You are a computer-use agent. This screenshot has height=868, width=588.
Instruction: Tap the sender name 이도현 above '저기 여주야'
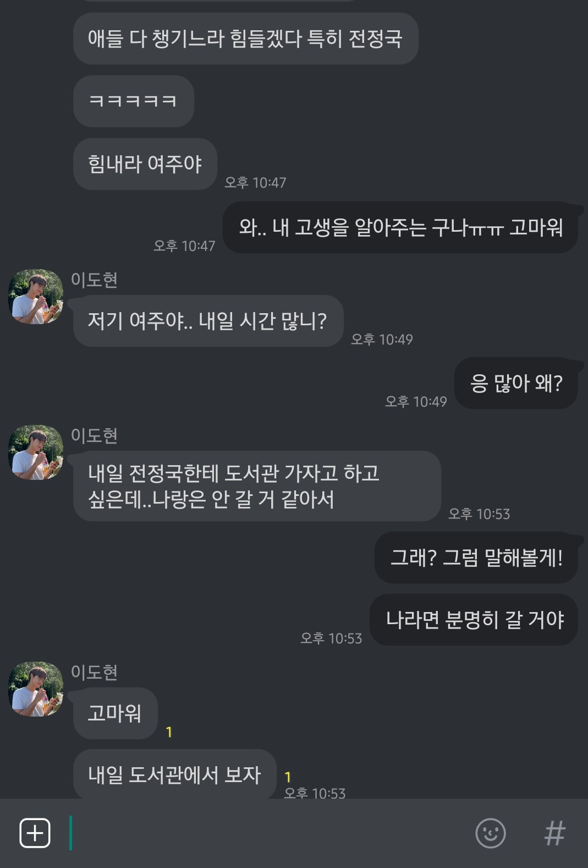tap(94, 280)
